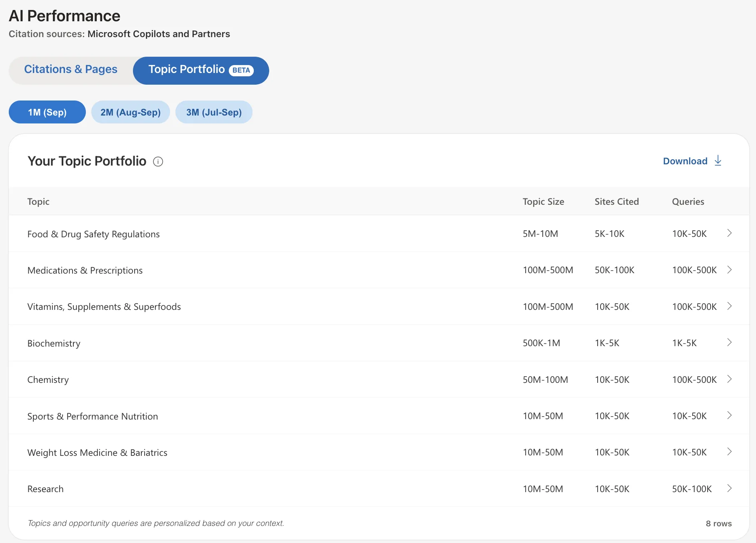Click the 8 rows count label
The image size is (756, 543).
pos(718,523)
